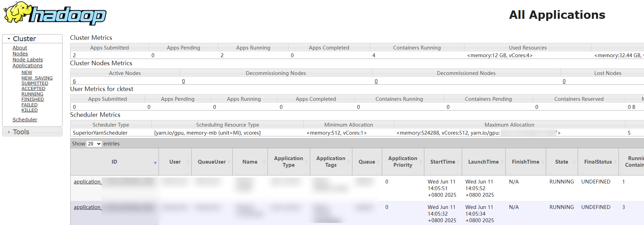
Task: Sort table by LaunchTime column
Action: click(483, 162)
